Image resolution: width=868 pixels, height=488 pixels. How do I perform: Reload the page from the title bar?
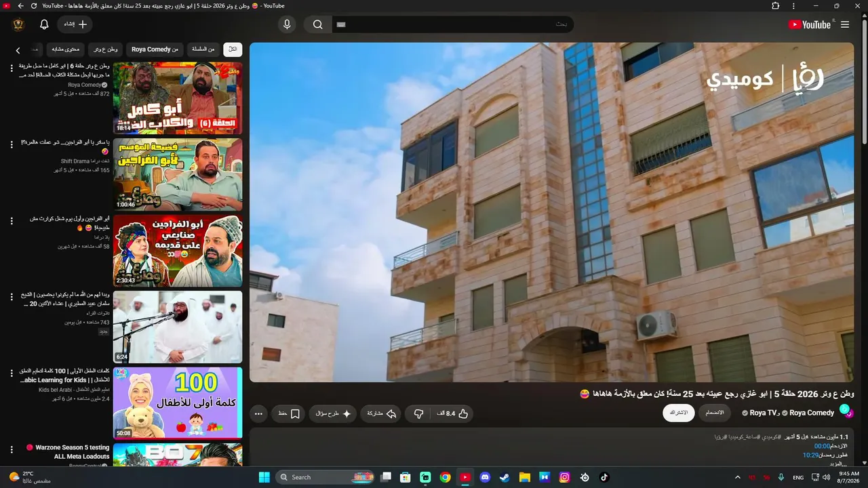coord(34,6)
